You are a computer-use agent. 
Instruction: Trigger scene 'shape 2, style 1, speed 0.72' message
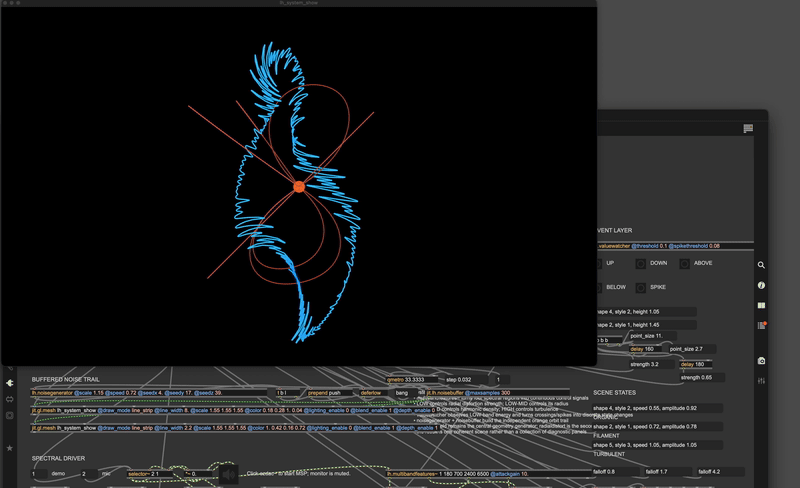coord(657,426)
